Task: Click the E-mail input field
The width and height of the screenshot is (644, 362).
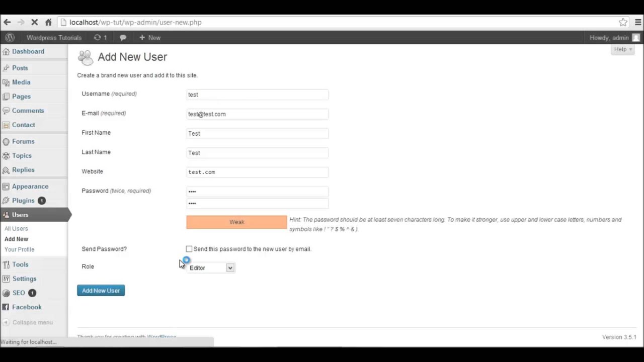Action: [257, 114]
